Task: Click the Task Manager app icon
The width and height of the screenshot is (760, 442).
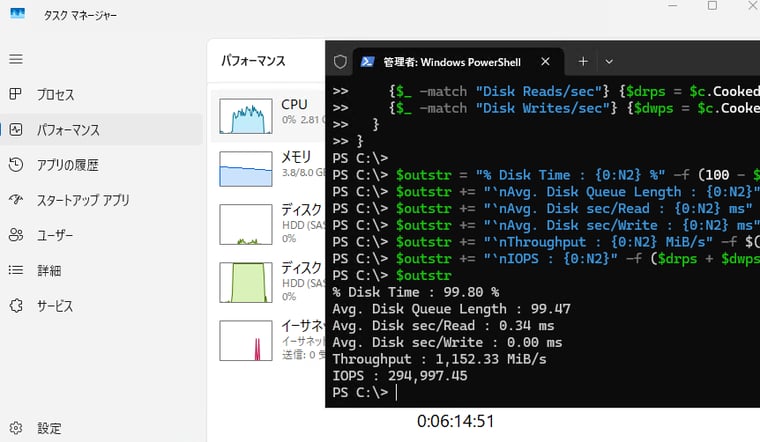Action: tap(17, 14)
